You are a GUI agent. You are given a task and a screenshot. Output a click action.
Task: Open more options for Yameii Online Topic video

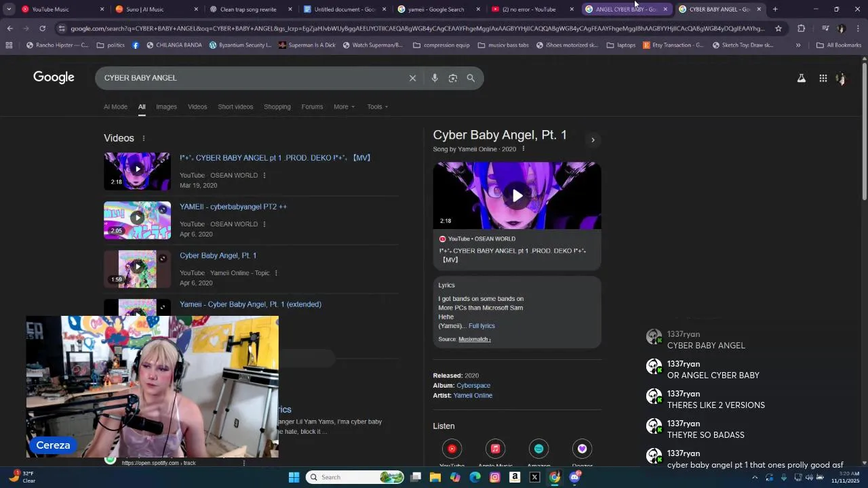click(276, 273)
